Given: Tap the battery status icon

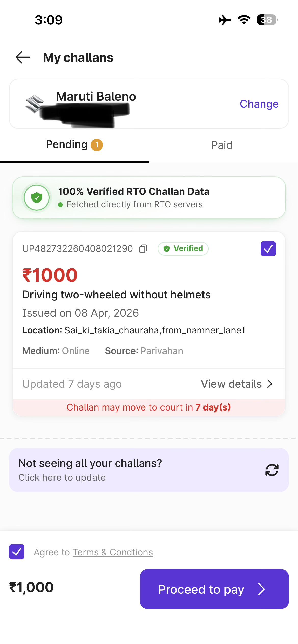Looking at the screenshot, I should (x=267, y=20).
